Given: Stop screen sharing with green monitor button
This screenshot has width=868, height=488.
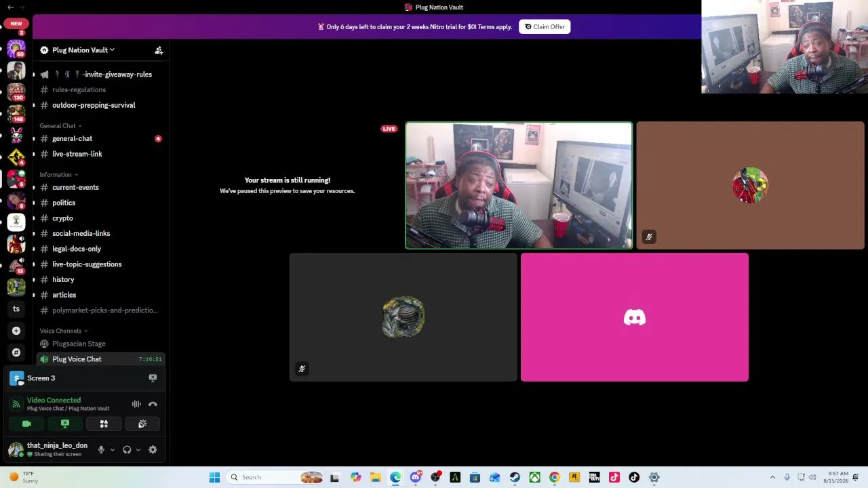Looking at the screenshot, I should click(65, 424).
